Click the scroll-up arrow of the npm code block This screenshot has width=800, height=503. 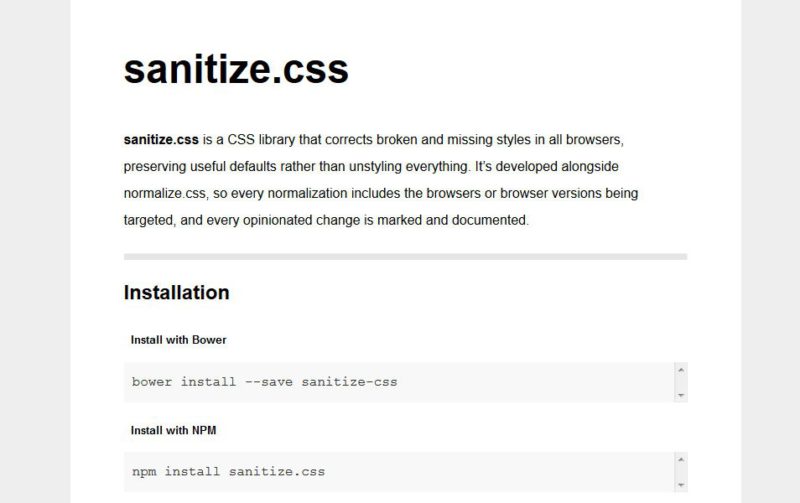pos(681,460)
